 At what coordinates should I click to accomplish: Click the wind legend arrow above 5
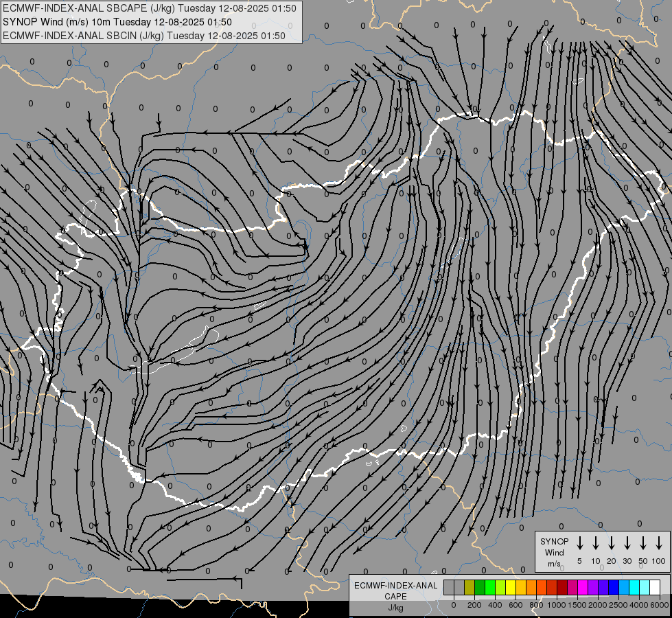tap(580, 543)
